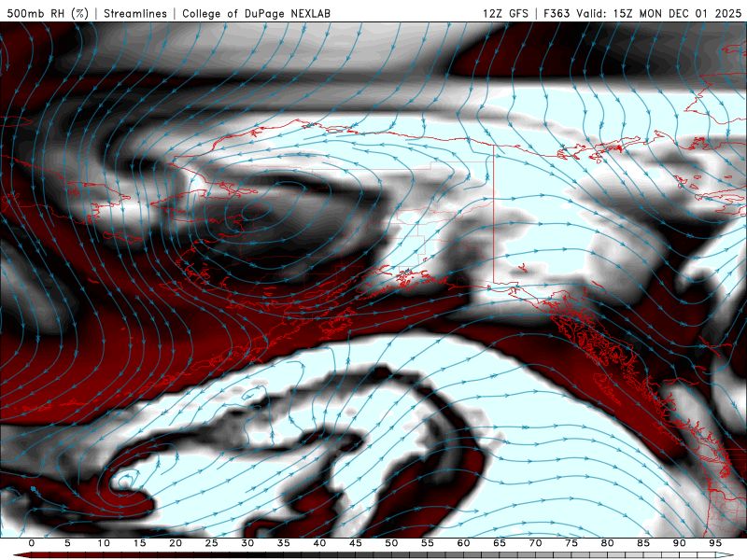Click the '25' colorbar scale label
The height and width of the screenshot is (560, 747).
coord(211,543)
